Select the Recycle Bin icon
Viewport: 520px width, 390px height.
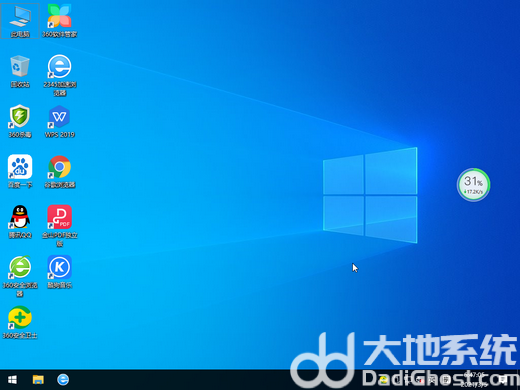pyautogui.click(x=20, y=71)
